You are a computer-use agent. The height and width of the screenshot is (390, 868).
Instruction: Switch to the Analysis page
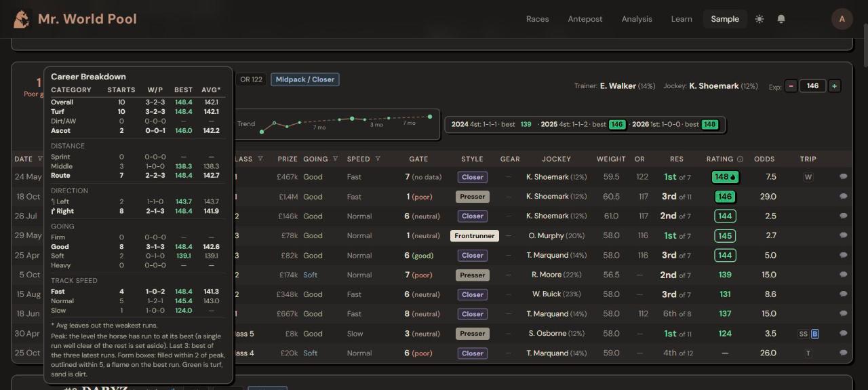coord(637,19)
